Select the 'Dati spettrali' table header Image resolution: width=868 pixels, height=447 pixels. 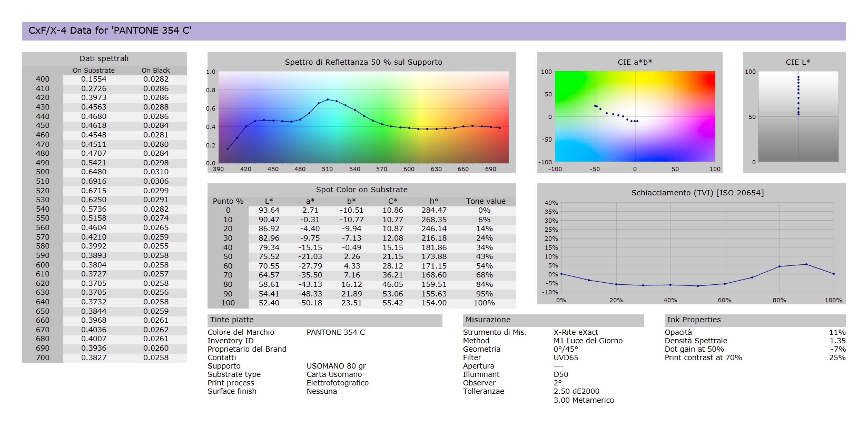[104, 59]
